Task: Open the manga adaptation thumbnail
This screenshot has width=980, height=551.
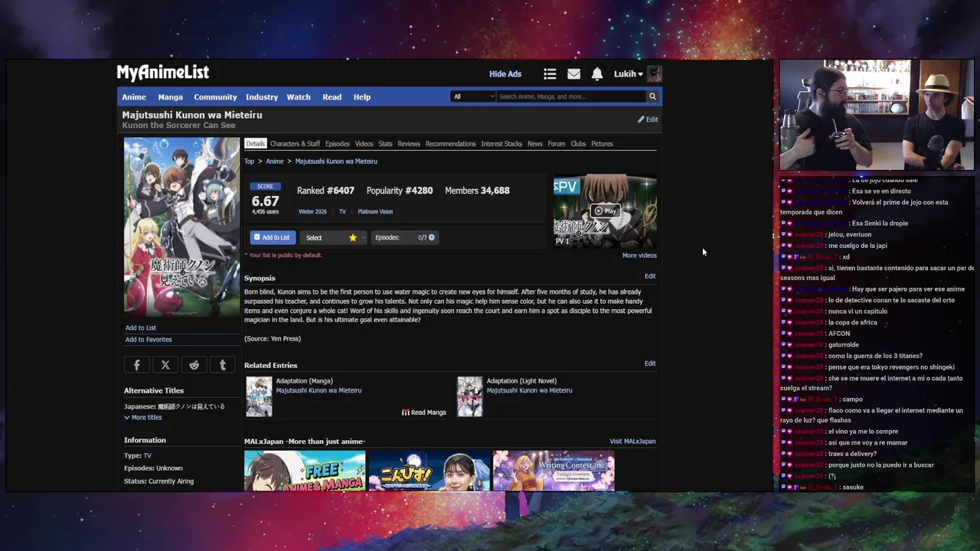Action: click(259, 396)
